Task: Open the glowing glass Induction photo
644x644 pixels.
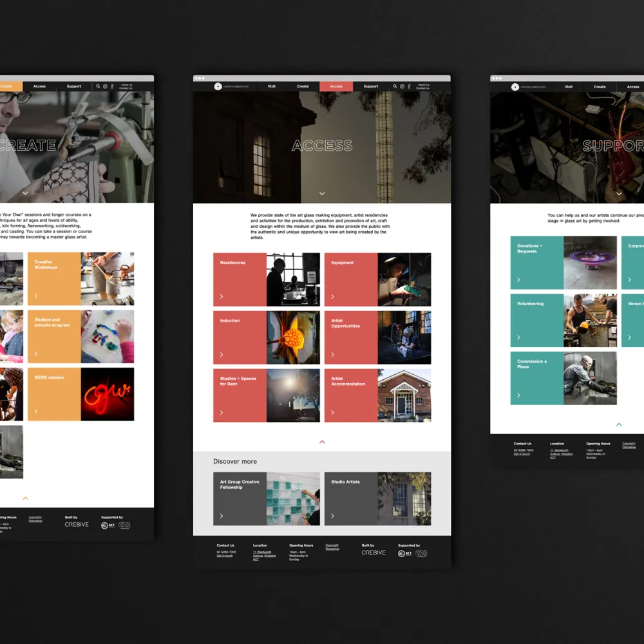Action: pos(293,337)
